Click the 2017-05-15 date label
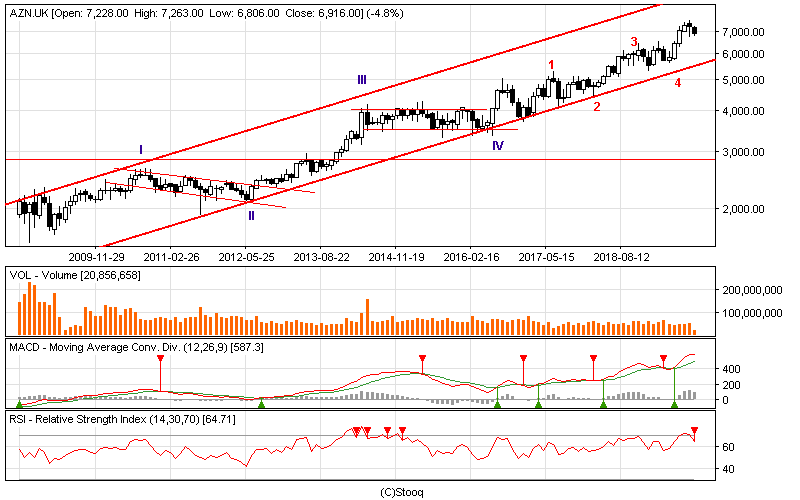Image resolution: width=800 pixels, height=500 pixels. point(546,257)
